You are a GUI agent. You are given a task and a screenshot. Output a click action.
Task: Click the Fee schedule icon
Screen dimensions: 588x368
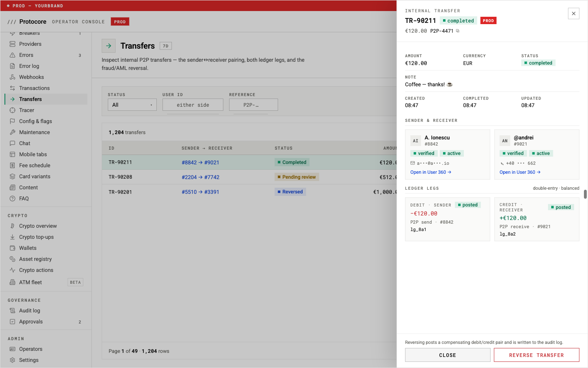click(x=12, y=166)
